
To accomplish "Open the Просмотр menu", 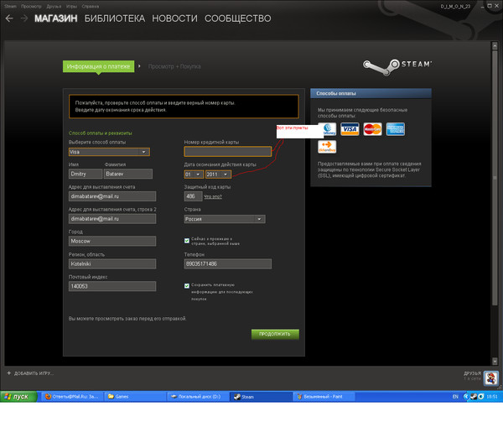I will 31,7.
